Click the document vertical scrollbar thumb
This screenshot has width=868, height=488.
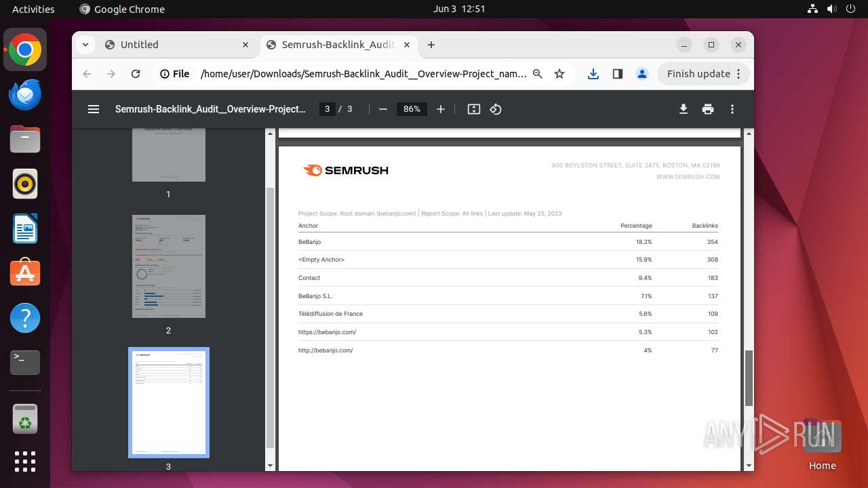click(x=749, y=378)
